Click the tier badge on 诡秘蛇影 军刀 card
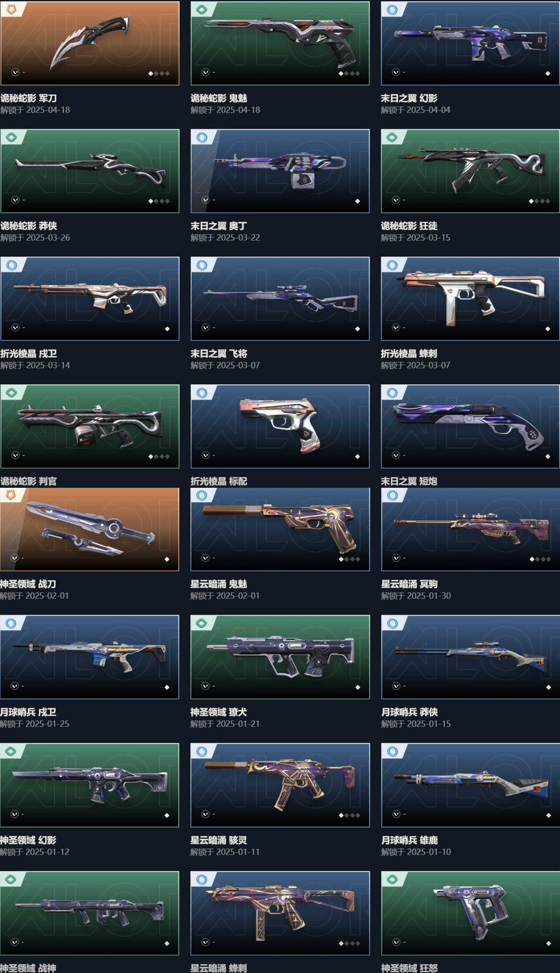Screen dimensions: 560x973 point(11,9)
